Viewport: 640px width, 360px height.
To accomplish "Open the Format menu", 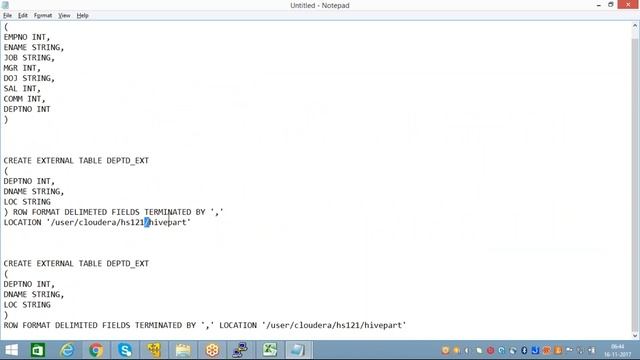I will tap(43, 16).
